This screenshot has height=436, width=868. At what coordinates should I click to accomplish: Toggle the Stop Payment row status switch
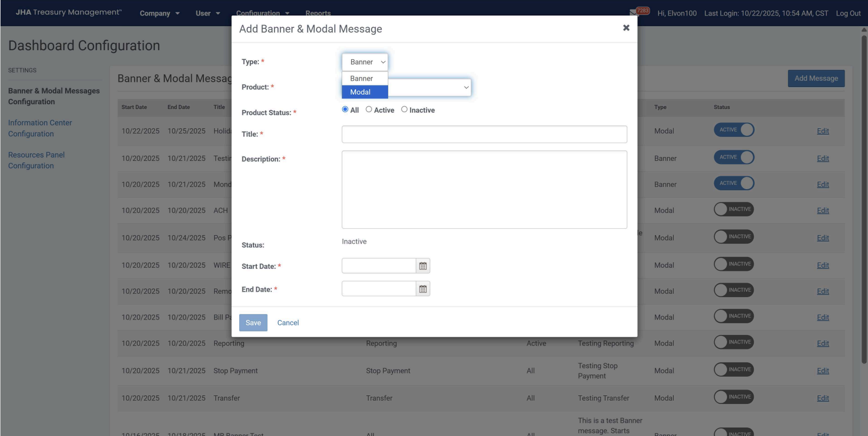(x=733, y=370)
